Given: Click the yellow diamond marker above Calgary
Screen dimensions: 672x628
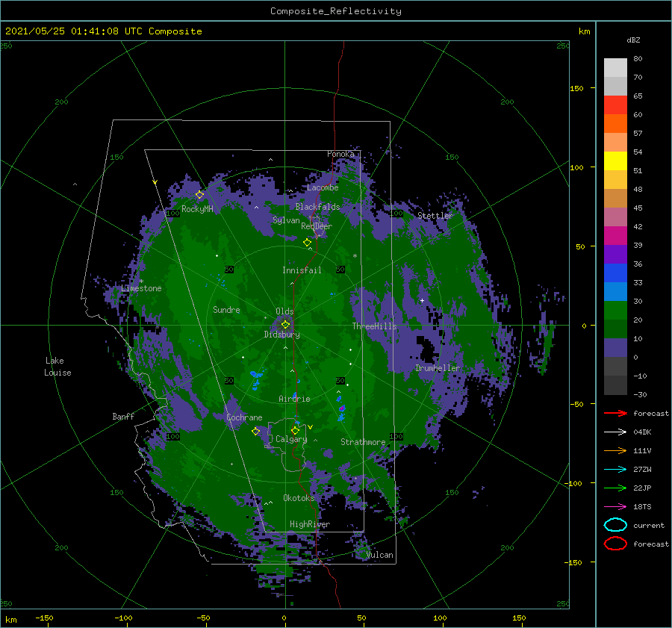Looking at the screenshot, I should (295, 430).
